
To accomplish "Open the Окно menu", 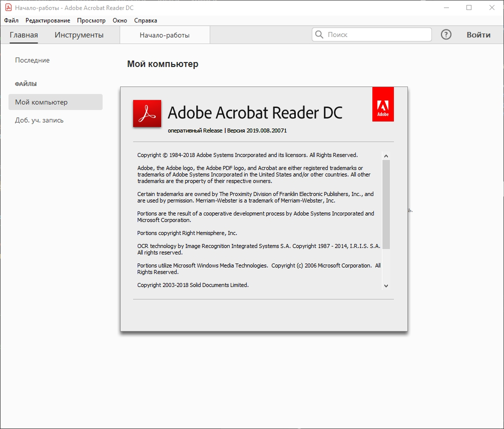I will coord(120,20).
